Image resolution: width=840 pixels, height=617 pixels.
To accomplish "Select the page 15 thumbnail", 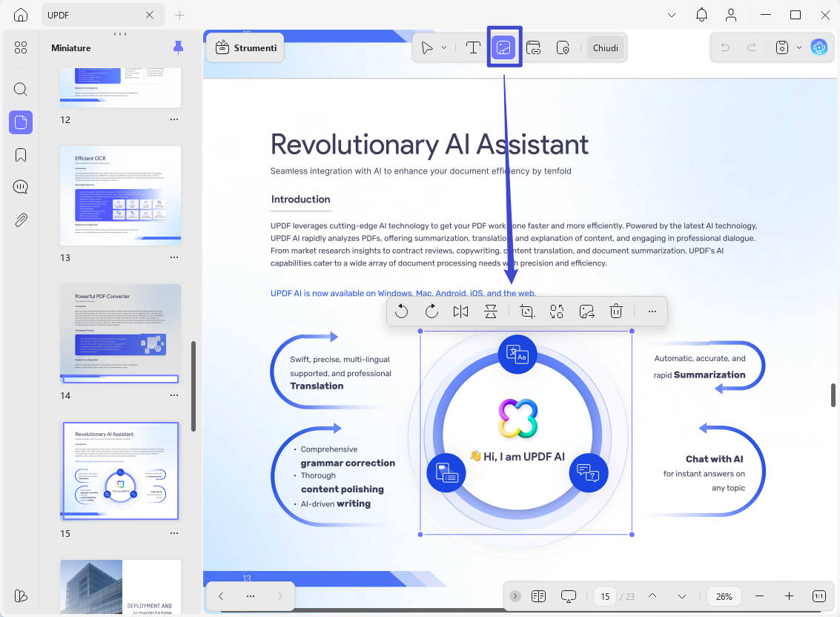I will tap(121, 471).
